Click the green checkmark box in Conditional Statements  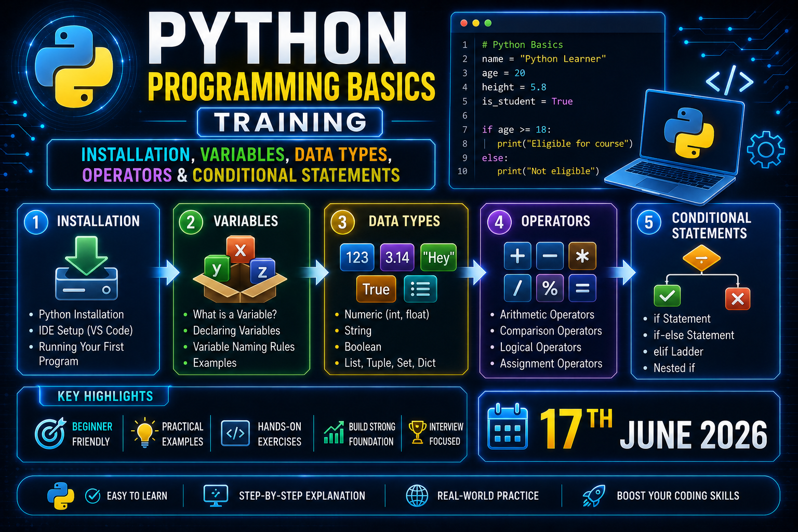click(667, 296)
